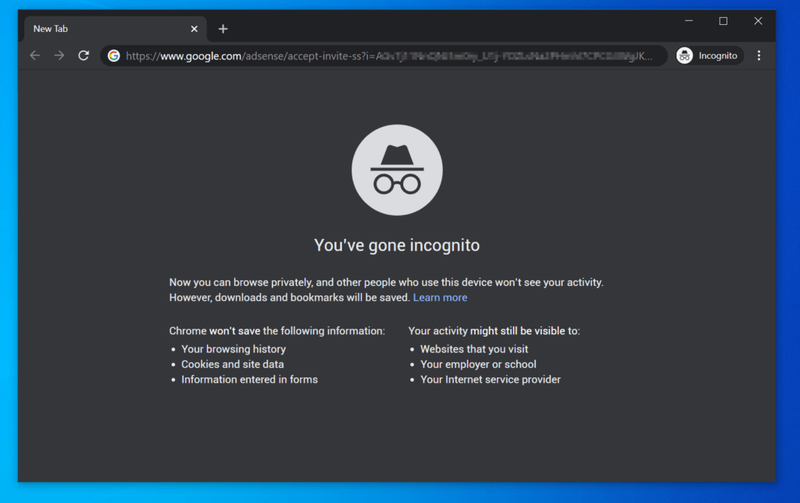Open the Chrome three-dot menu

[759, 56]
